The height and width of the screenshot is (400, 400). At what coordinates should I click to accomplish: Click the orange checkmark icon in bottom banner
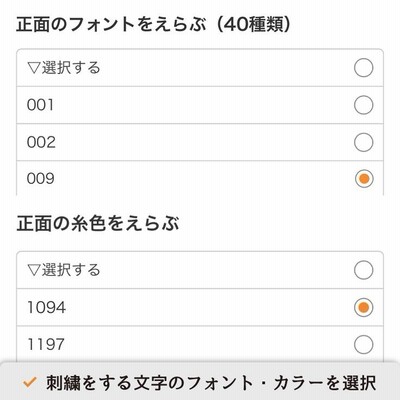pyautogui.click(x=30, y=382)
